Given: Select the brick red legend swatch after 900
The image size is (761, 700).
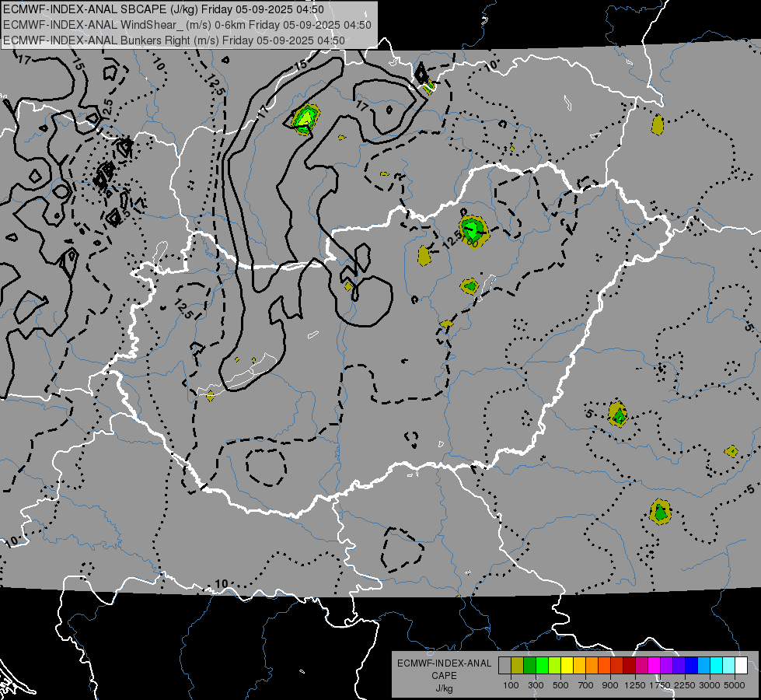Looking at the screenshot, I should tap(617, 666).
